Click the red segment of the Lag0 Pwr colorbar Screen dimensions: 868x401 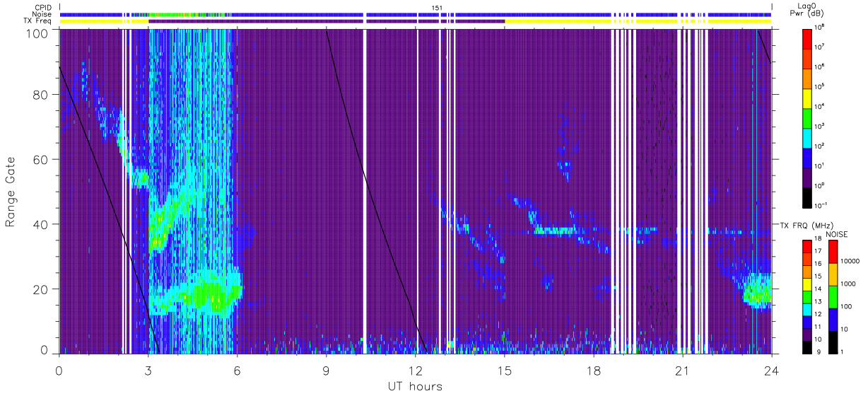[807, 38]
